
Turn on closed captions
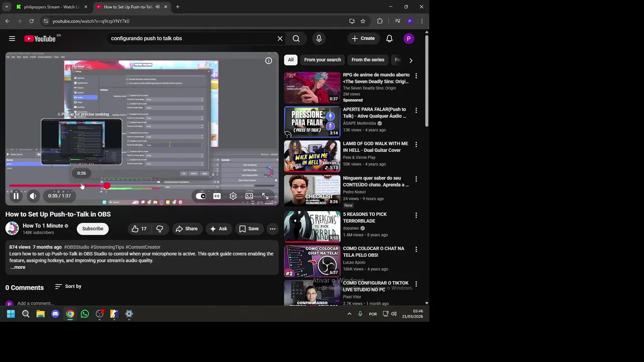(217, 196)
